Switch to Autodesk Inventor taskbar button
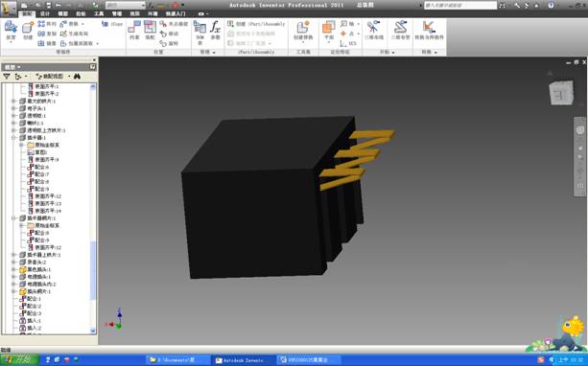The width and height of the screenshot is (588, 366). click(x=243, y=360)
